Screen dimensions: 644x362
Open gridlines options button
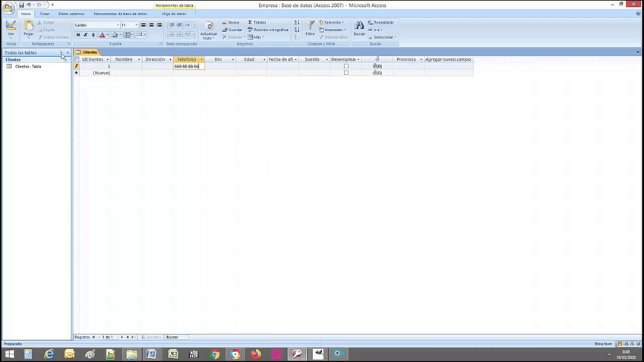point(128,35)
